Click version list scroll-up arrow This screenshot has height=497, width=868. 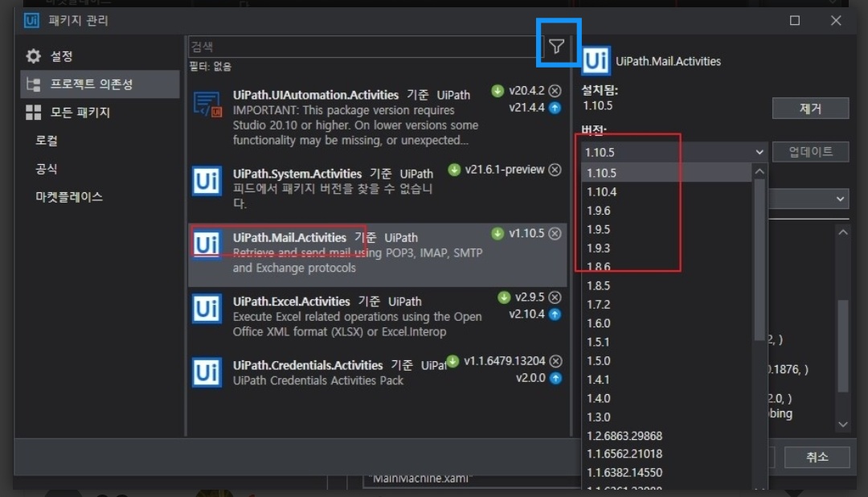point(759,172)
